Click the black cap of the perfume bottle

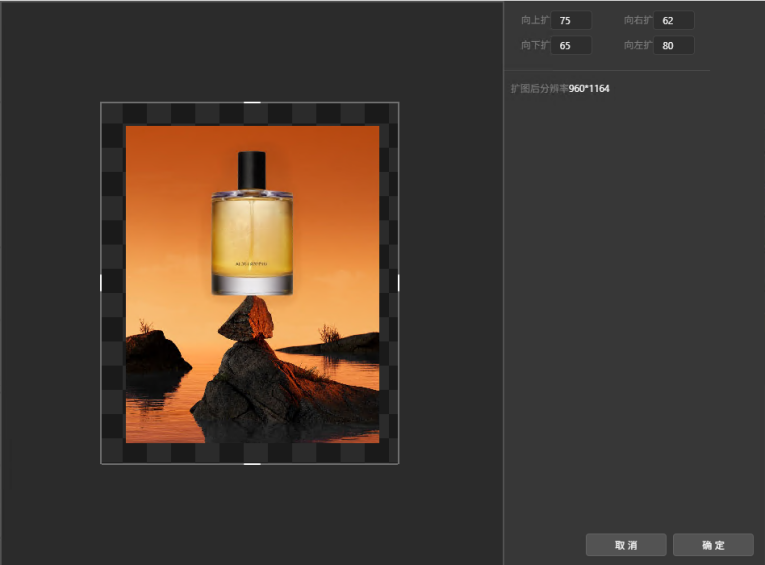coord(252,169)
